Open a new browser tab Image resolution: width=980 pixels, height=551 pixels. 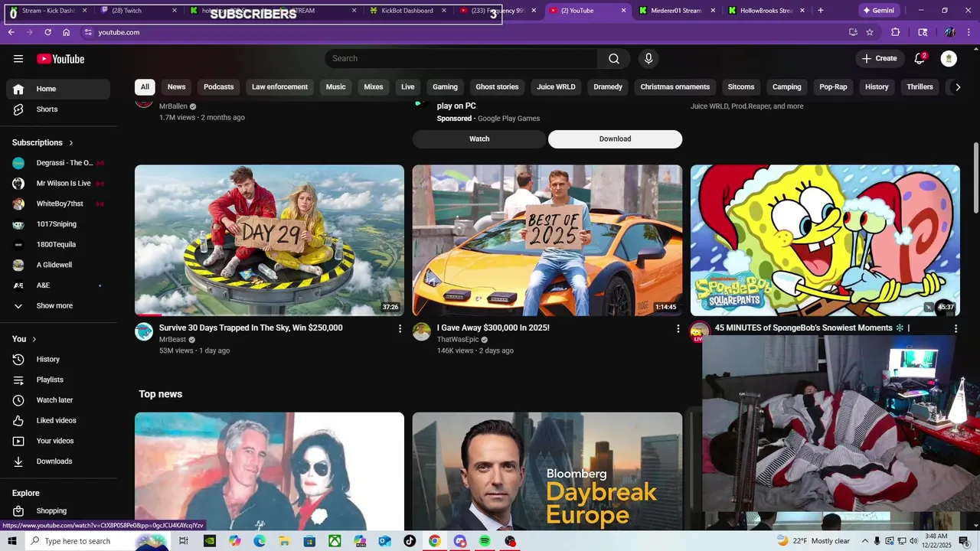coord(821,11)
